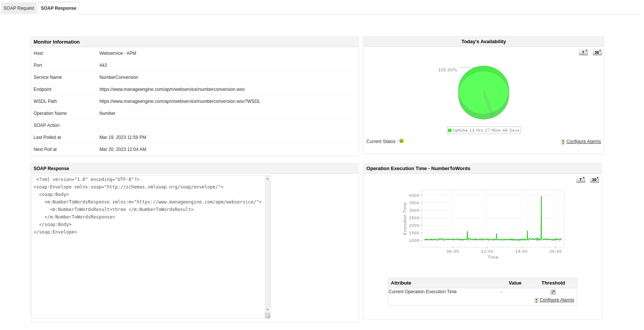Click alarm icon in the execution time table

(536, 300)
